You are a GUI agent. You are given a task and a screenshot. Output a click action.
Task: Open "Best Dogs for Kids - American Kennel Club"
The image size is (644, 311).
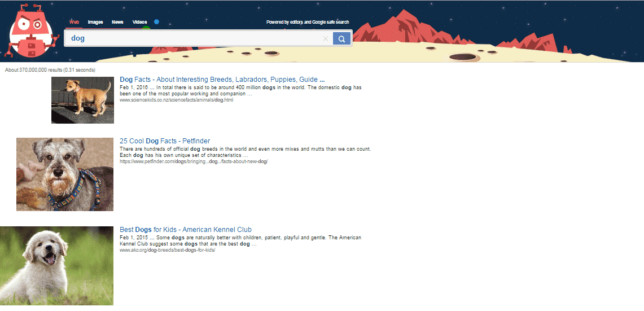[x=186, y=230]
